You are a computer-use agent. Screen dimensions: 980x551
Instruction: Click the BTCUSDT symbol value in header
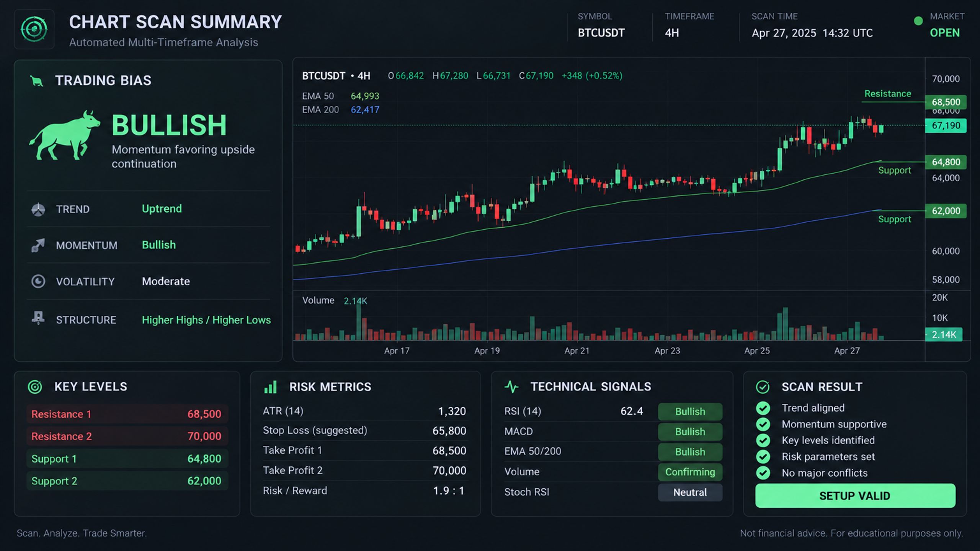(x=601, y=33)
